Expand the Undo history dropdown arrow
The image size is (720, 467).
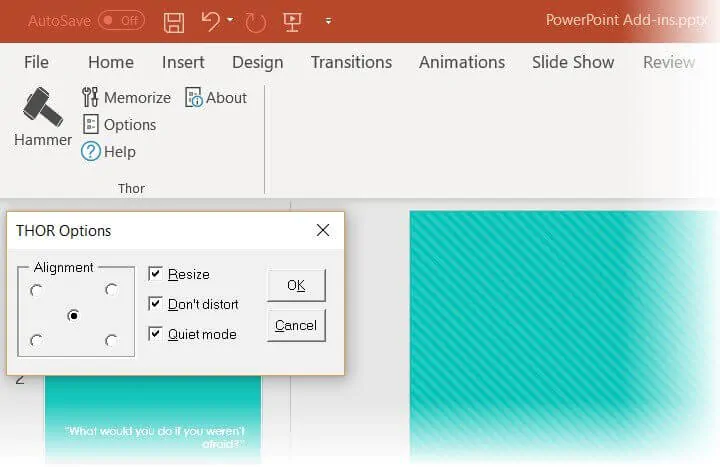pos(230,20)
